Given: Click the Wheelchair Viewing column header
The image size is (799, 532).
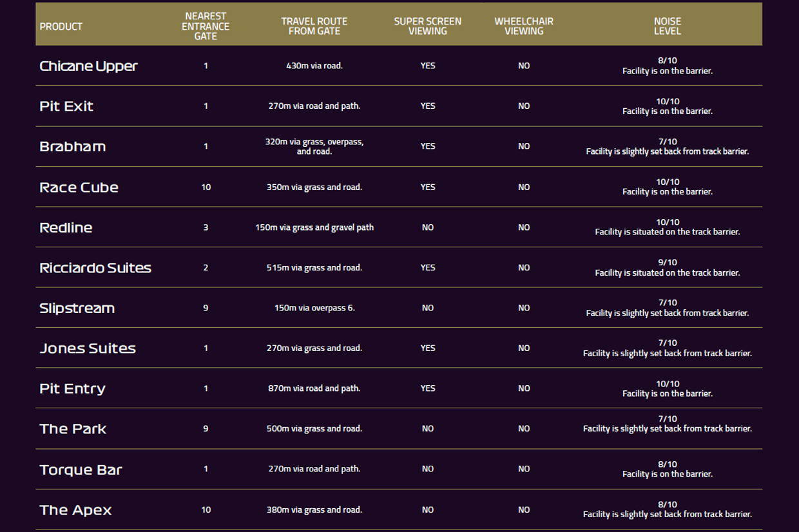Looking at the screenshot, I should tap(523, 26).
